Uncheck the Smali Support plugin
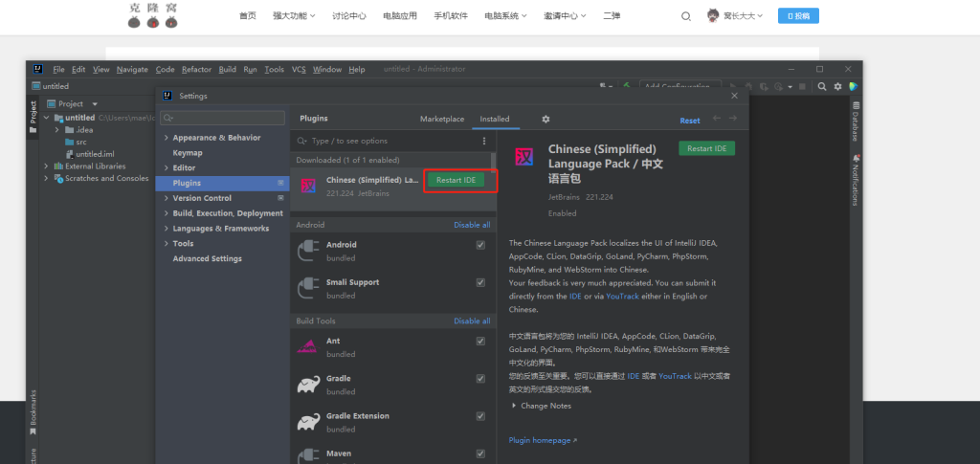Screen dimensions: 980x464 480,282
